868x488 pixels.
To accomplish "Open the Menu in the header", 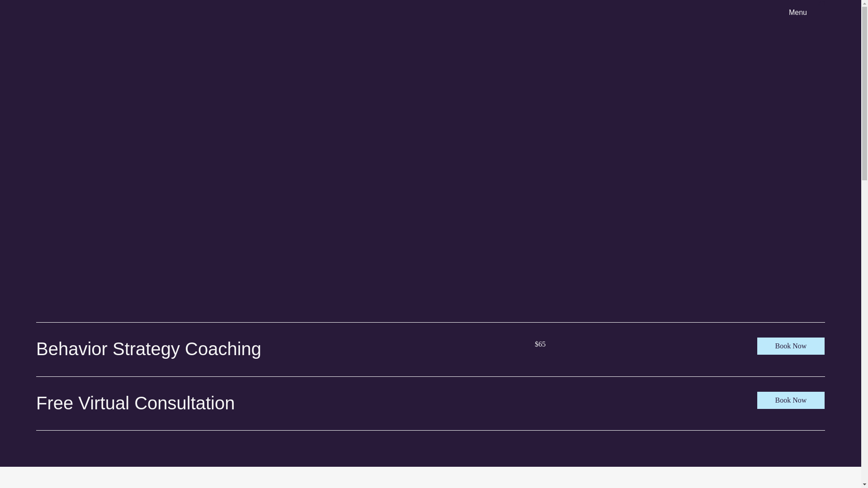I will [x=797, y=13].
